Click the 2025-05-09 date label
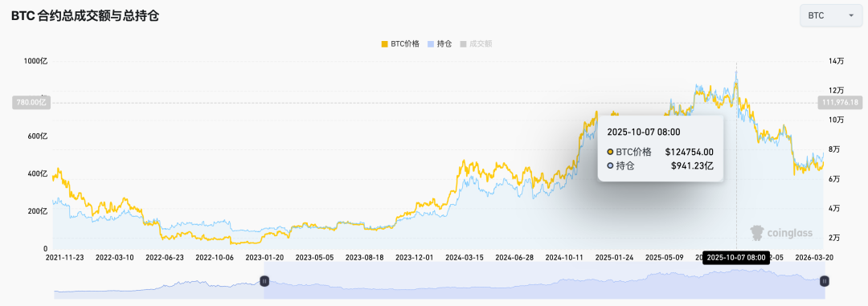 coord(665,257)
